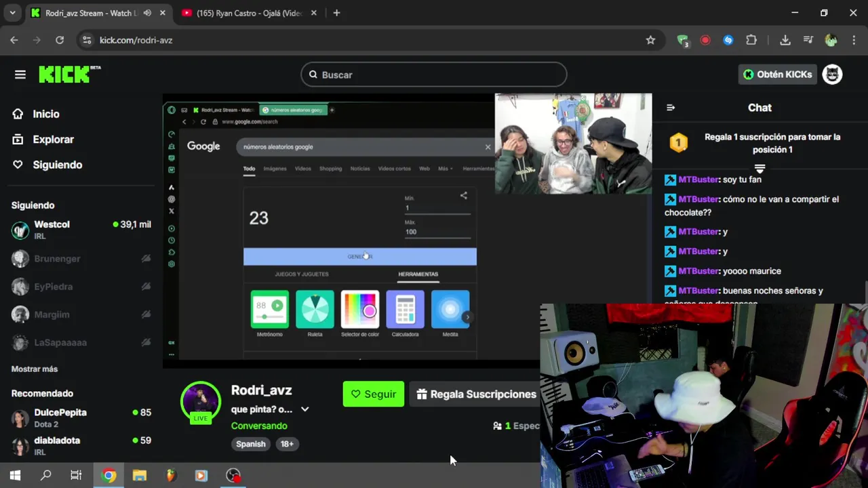Screen dimensions: 868x488
Task: Follow Rodri_avz with the Seguir button
Action: (x=374, y=394)
